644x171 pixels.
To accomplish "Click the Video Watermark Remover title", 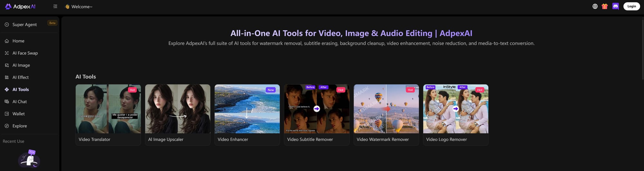I will (383, 139).
